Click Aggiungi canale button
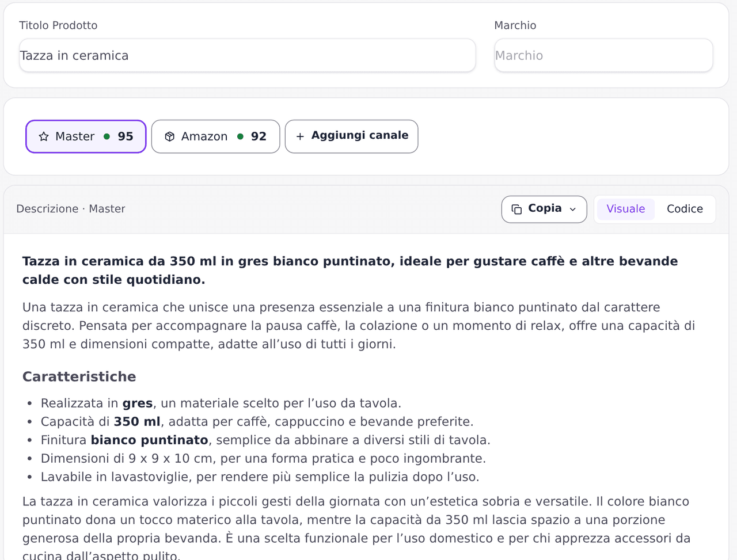Viewport: 737px width, 560px height. coord(351,136)
